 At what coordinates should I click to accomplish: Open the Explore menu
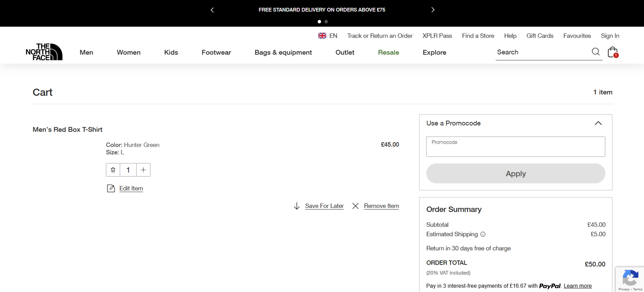[x=435, y=52]
